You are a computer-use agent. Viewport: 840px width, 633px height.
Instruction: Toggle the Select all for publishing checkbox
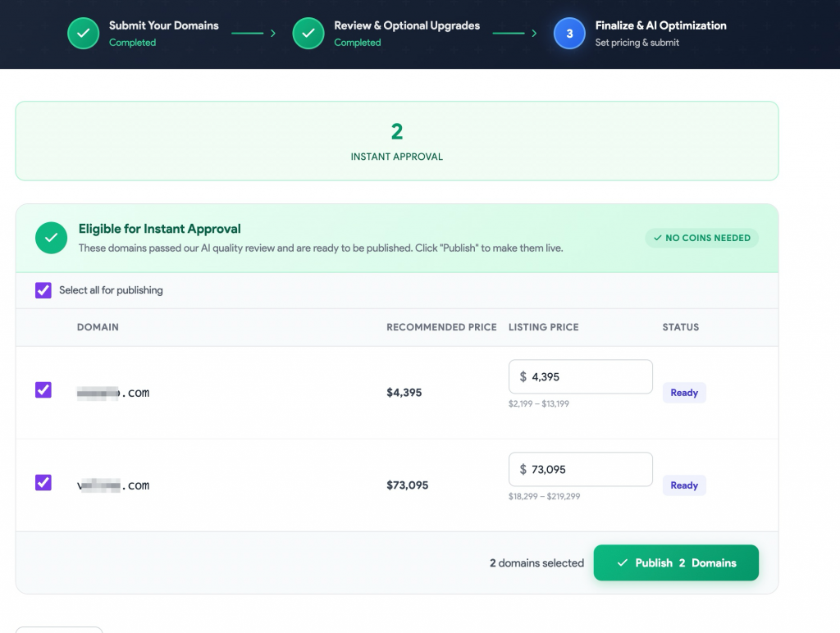pyautogui.click(x=43, y=290)
